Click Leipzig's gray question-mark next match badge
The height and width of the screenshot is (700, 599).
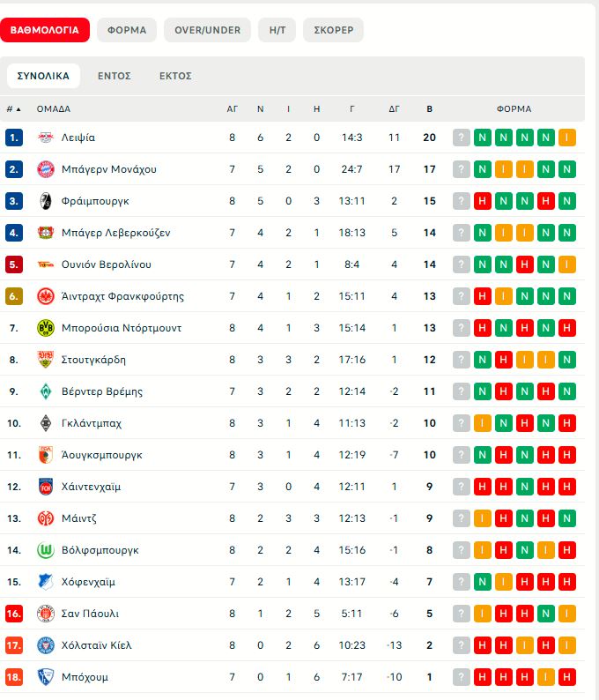point(462,138)
